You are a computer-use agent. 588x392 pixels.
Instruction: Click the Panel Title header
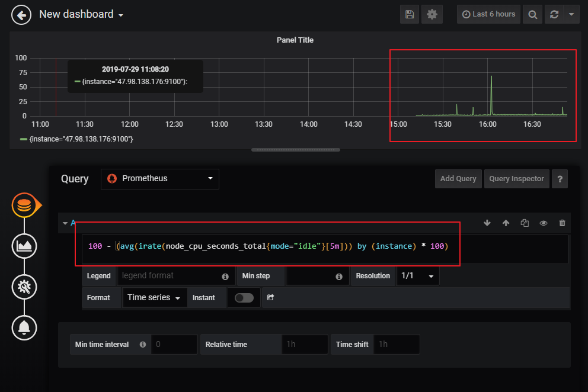[x=295, y=40]
